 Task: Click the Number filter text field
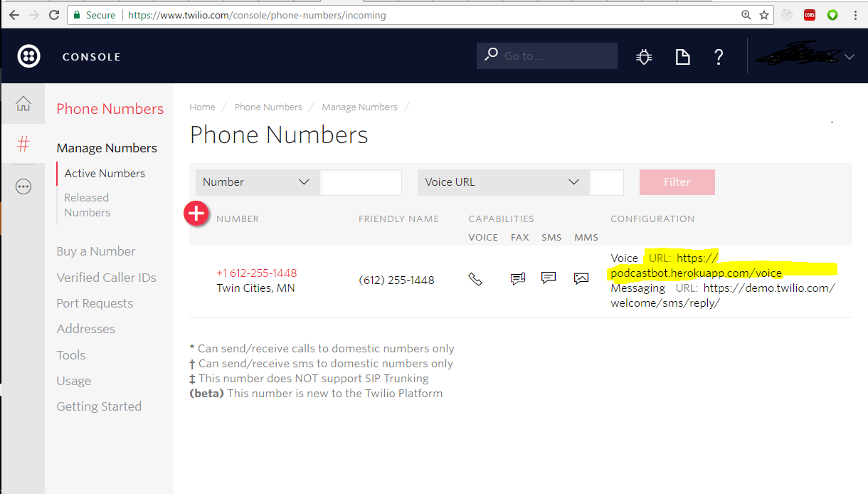tap(361, 182)
